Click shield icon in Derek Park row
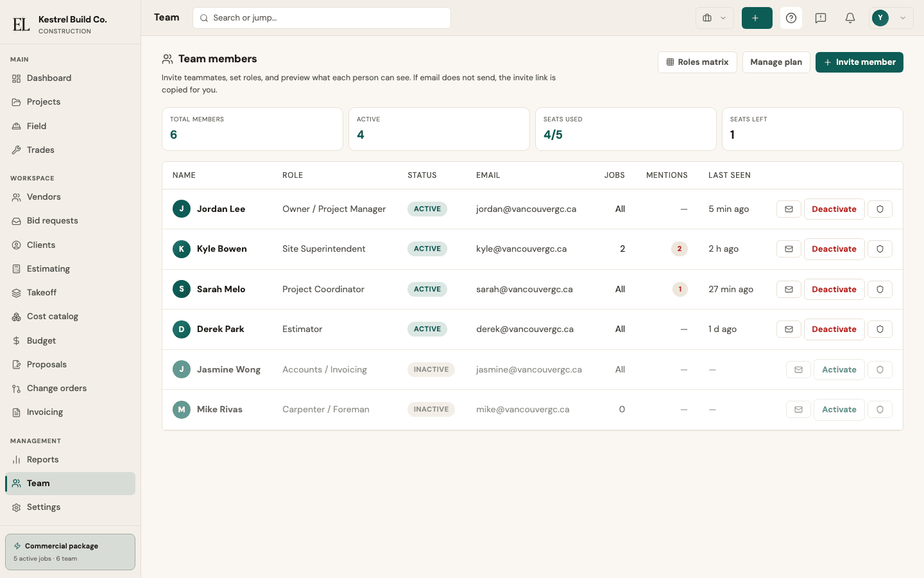924x578 pixels. (x=880, y=329)
